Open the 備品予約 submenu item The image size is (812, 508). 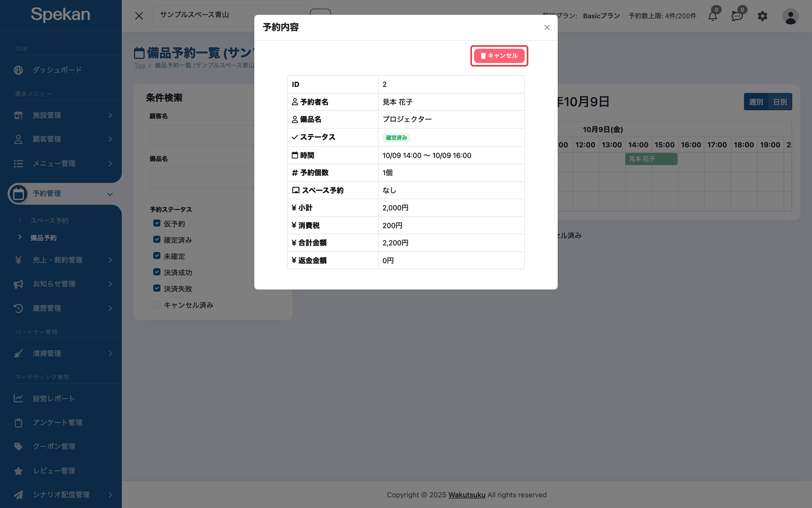(x=44, y=238)
